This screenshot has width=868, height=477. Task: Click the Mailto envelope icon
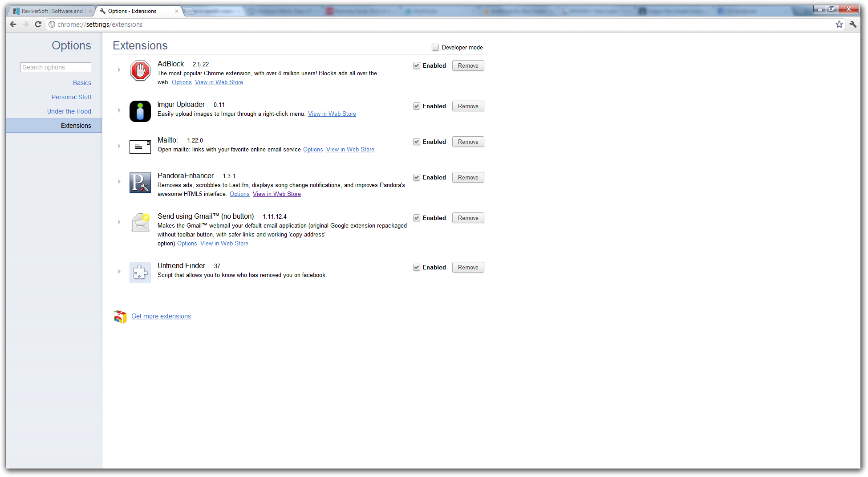point(140,147)
